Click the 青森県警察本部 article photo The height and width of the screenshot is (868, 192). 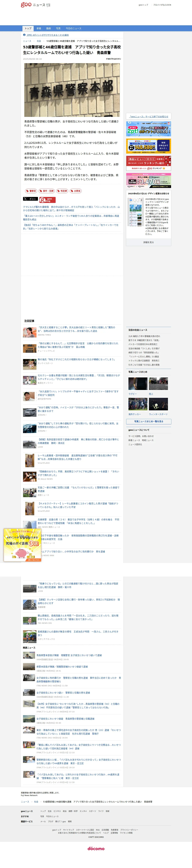[72, 90]
